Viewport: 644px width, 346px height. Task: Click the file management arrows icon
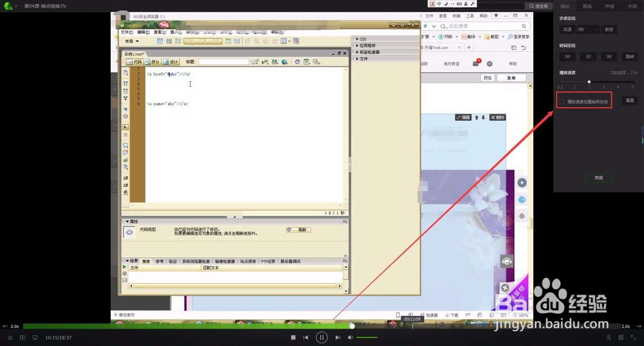274,62
